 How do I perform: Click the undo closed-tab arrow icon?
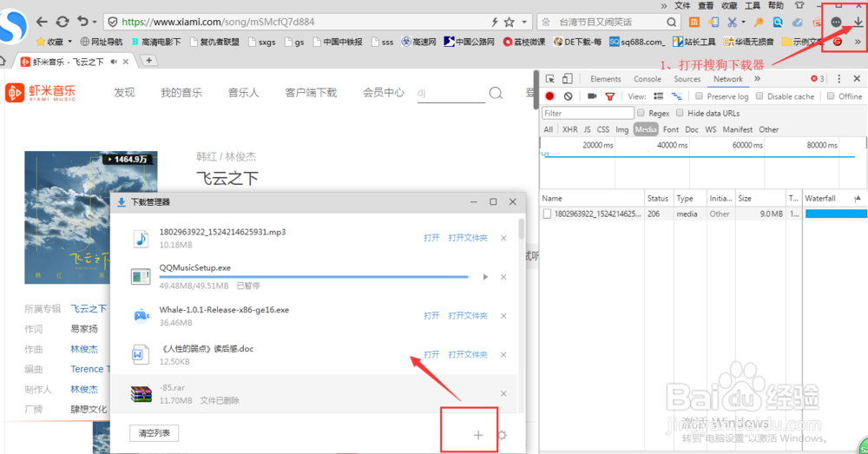click(x=82, y=22)
